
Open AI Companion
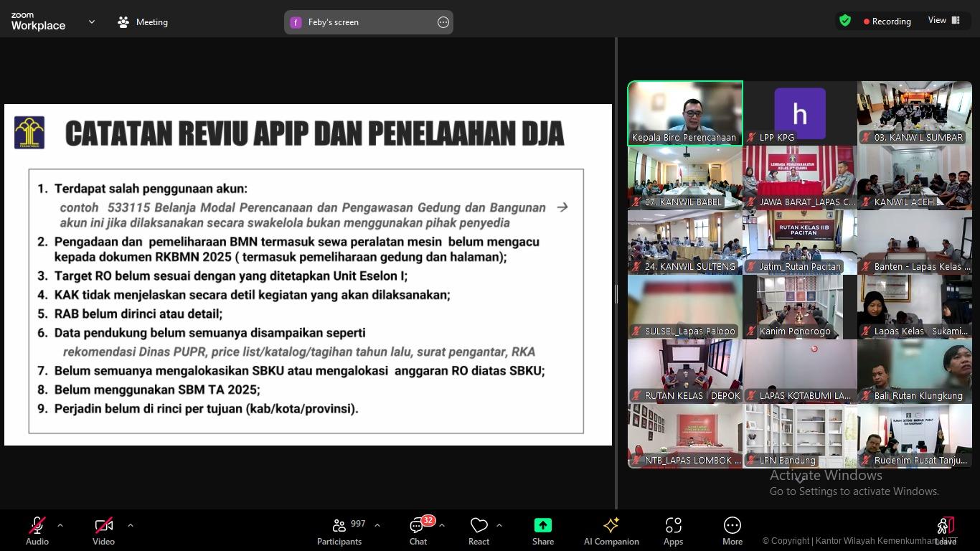click(611, 531)
